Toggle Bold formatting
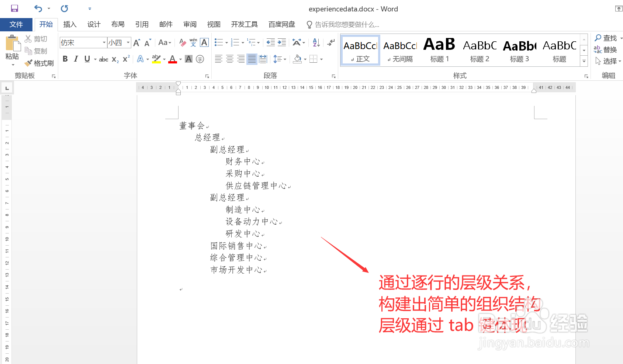Image resolution: width=623 pixels, height=364 pixels. pos(65,59)
